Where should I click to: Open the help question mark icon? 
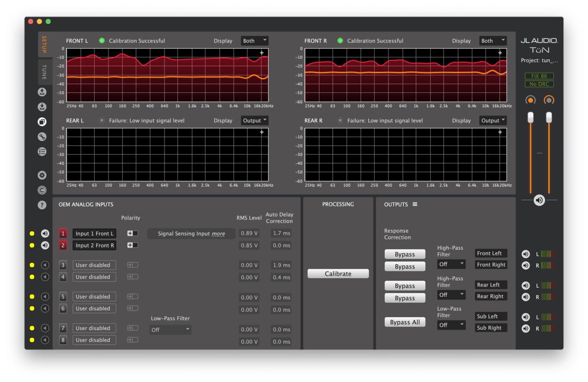[x=42, y=205]
